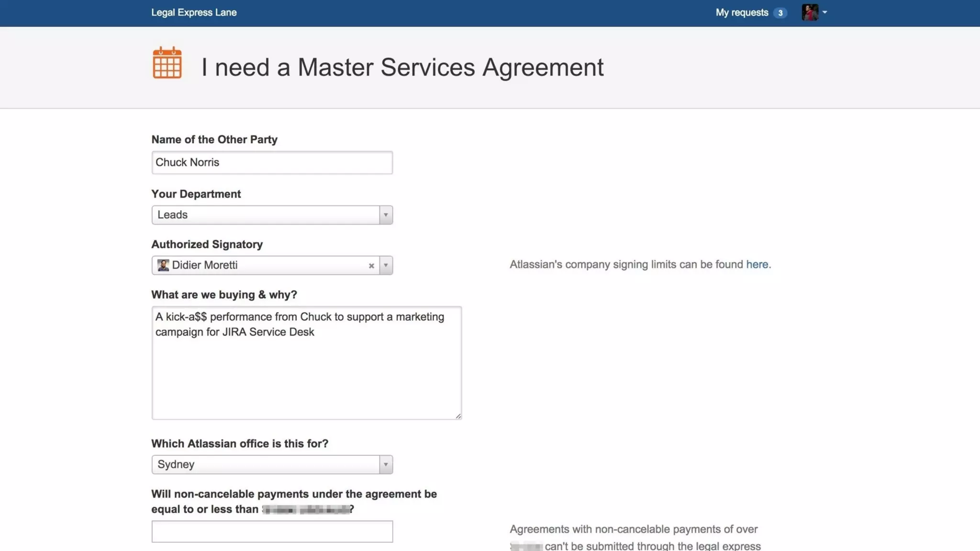The height and width of the screenshot is (551, 980).
Task: Expand the Your Department dropdown arrow
Action: coord(386,215)
